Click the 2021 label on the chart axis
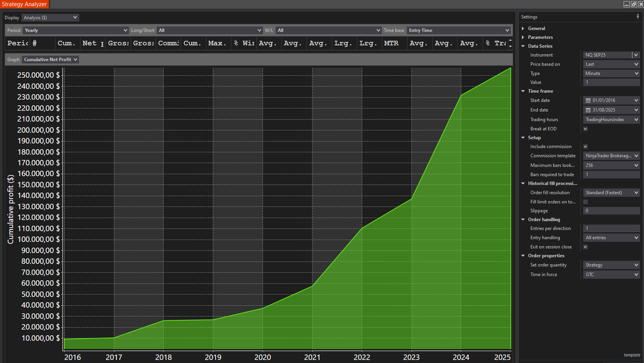This screenshot has width=644, height=363. click(312, 357)
